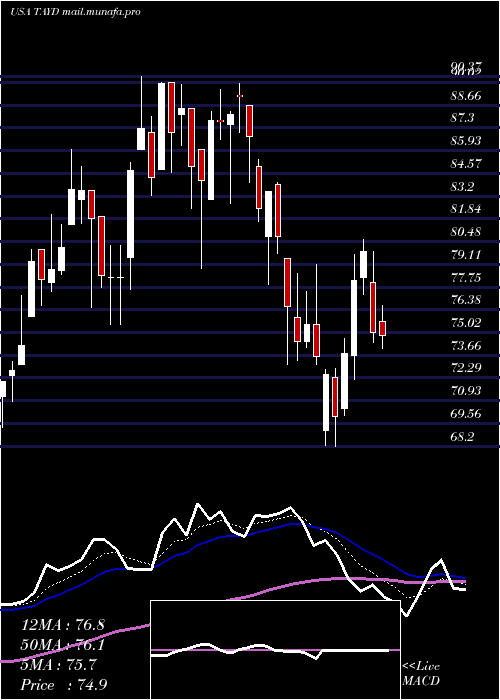Screen dimensions: 500x700
Task: Select the 83.2 price axis label
Action: tap(462, 186)
